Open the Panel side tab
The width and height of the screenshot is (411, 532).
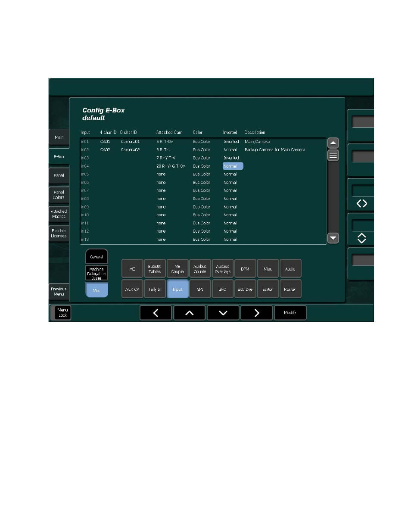click(x=59, y=176)
